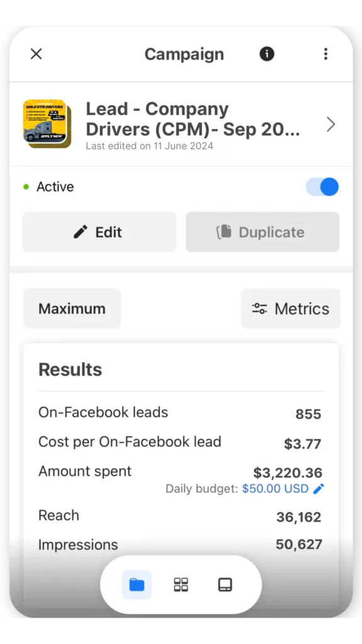This screenshot has width=362, height=644.
Task: Click the sliders icon beside Metrics
Action: 260,308
